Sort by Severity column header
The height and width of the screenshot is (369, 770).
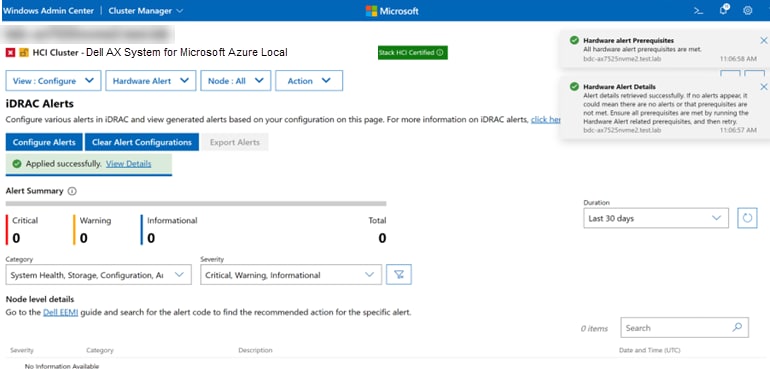[22, 350]
